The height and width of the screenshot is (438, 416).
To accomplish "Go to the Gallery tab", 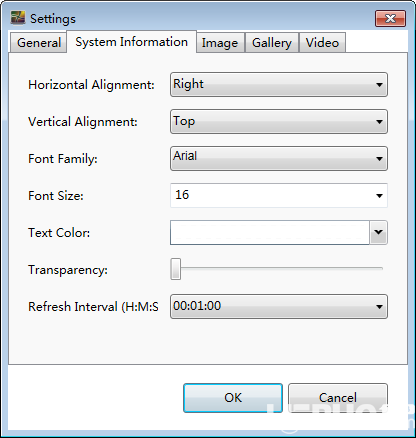I will 272,43.
